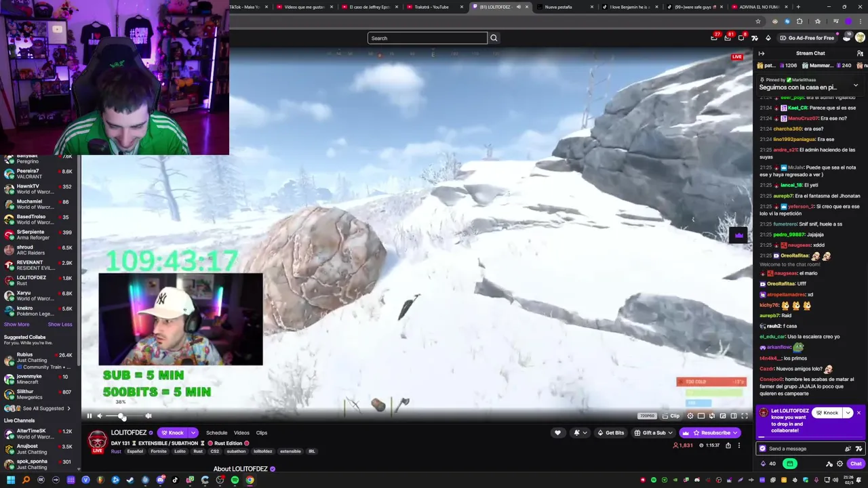Mute the stream volume speaker icon
The image size is (868, 488).
(x=100, y=416)
